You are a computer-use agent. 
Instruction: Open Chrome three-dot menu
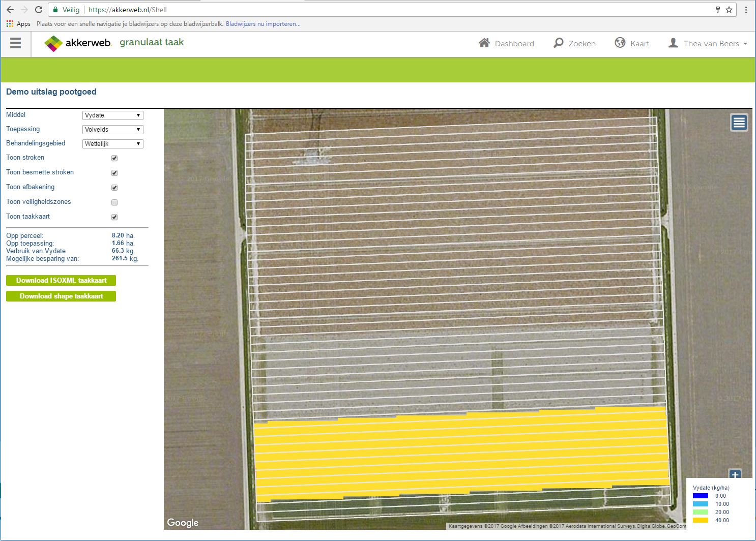point(746,10)
